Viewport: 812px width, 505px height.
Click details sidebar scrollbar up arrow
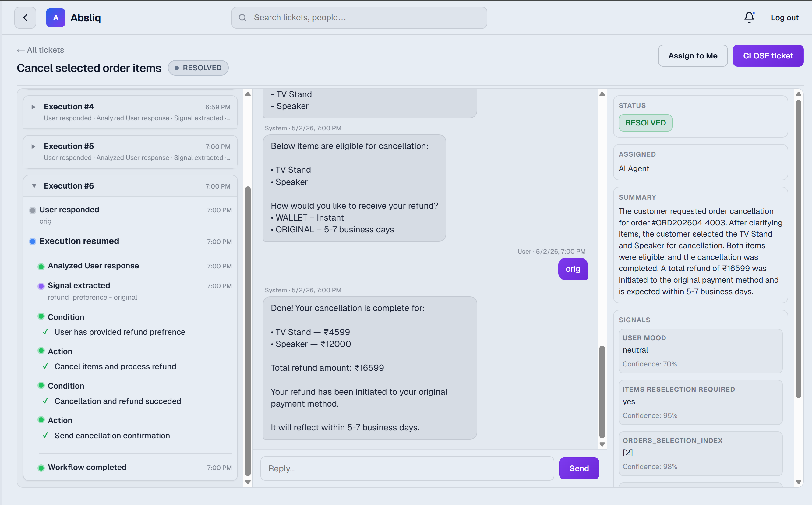(x=798, y=94)
